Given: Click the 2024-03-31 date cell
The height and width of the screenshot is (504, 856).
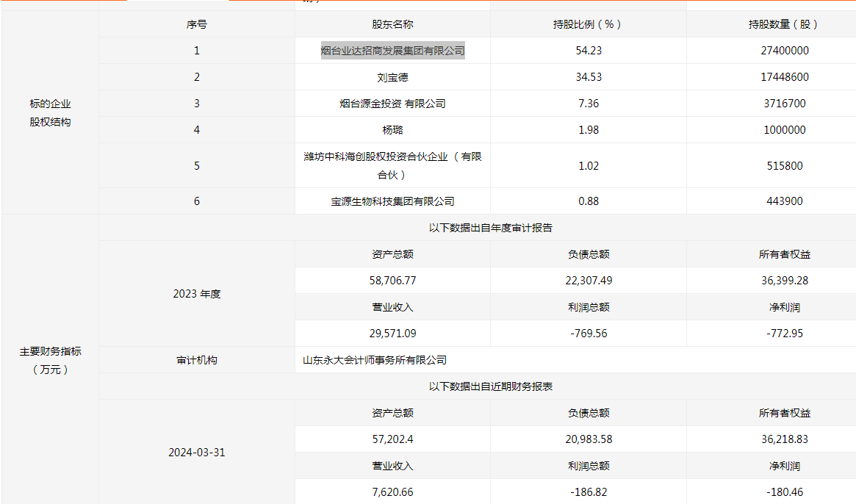Looking at the screenshot, I should coord(196,453).
